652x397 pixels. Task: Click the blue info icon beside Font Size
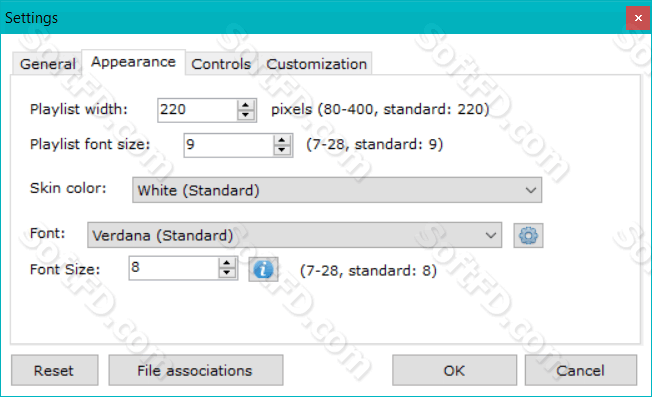(263, 269)
